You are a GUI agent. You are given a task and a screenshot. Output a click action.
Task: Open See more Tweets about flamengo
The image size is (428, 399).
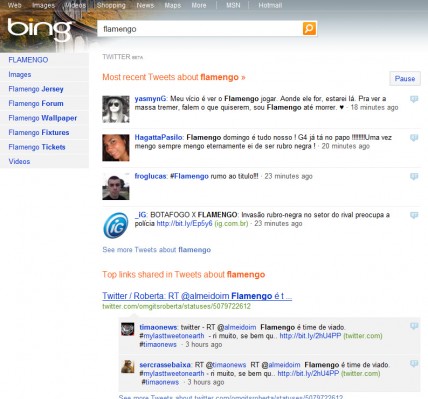(157, 250)
